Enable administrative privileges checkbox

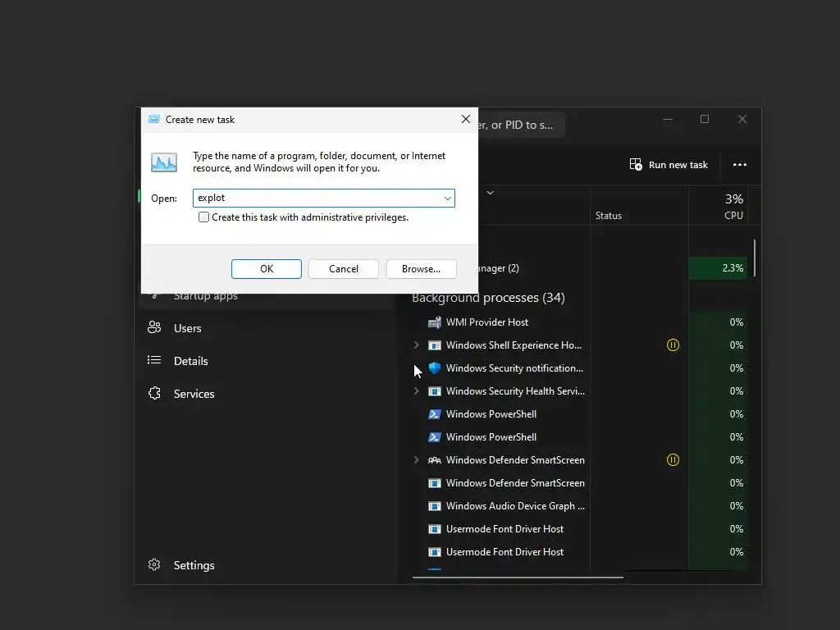click(x=203, y=217)
